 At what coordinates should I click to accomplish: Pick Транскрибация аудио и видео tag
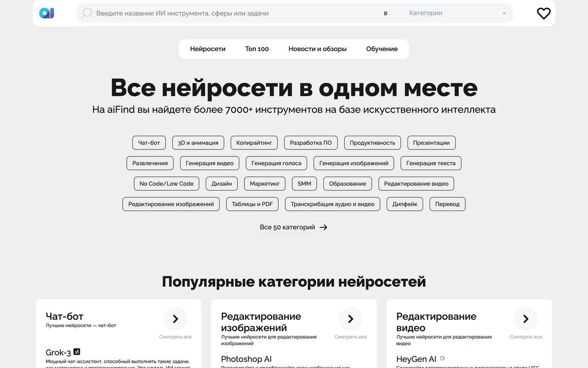pyautogui.click(x=333, y=204)
